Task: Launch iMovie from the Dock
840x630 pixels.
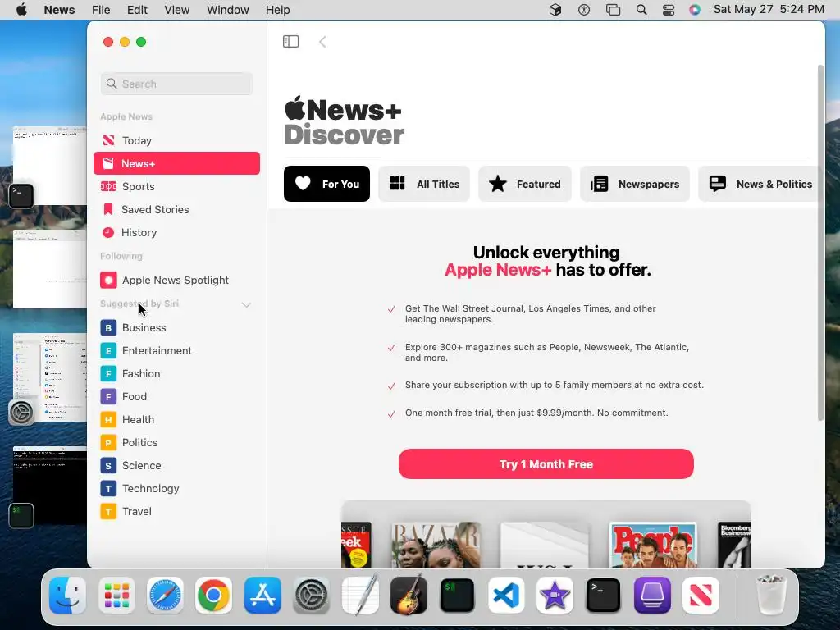Action: (555, 596)
